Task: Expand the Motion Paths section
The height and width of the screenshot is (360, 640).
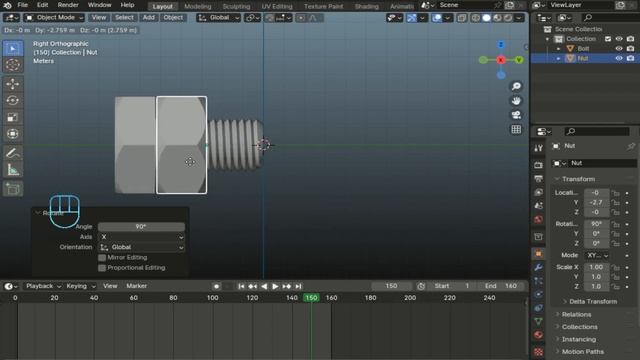Action: [582, 351]
